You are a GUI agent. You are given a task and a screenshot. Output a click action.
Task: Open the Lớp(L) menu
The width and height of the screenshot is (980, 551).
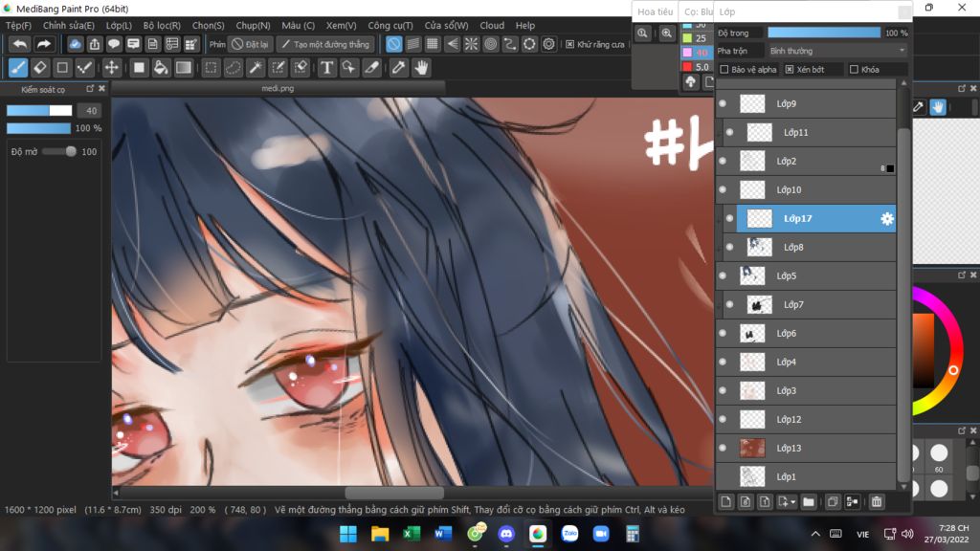click(x=119, y=26)
